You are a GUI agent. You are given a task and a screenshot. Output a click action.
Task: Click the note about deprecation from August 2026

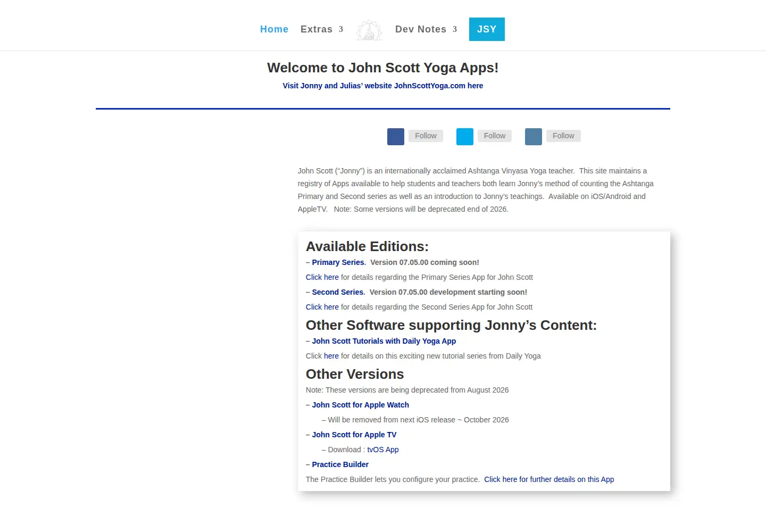pyautogui.click(x=407, y=390)
